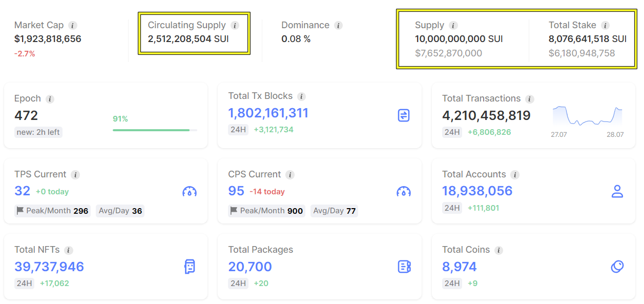Click the Epoch 91% progress bar
Viewport: 644px width, 304px height.
155,130
